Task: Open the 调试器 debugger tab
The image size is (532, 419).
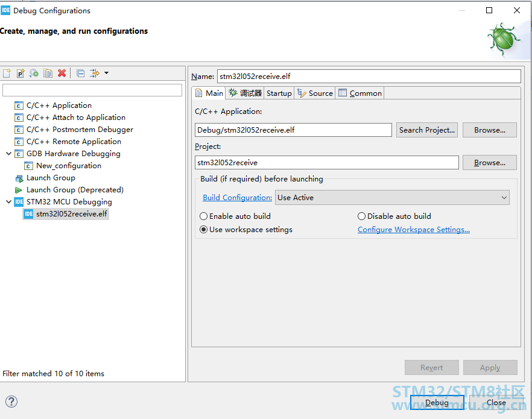Action: tap(245, 93)
